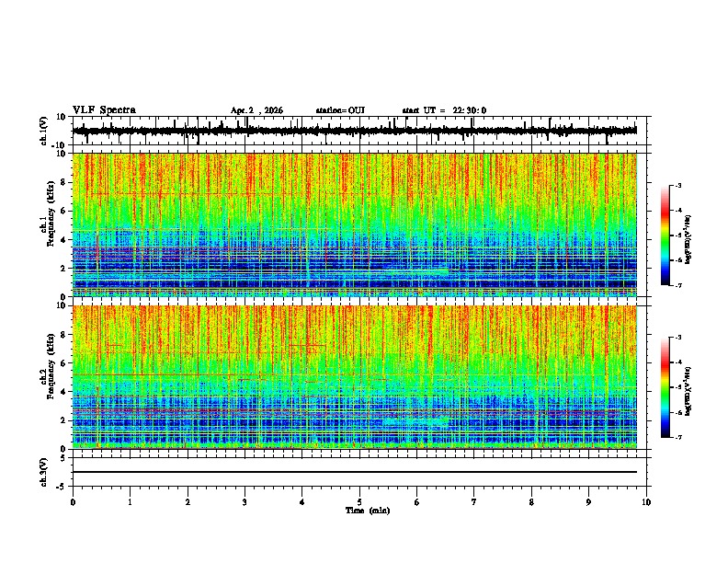Click the flat ch.3 voltage line
The image size is (728, 563).
point(355,472)
